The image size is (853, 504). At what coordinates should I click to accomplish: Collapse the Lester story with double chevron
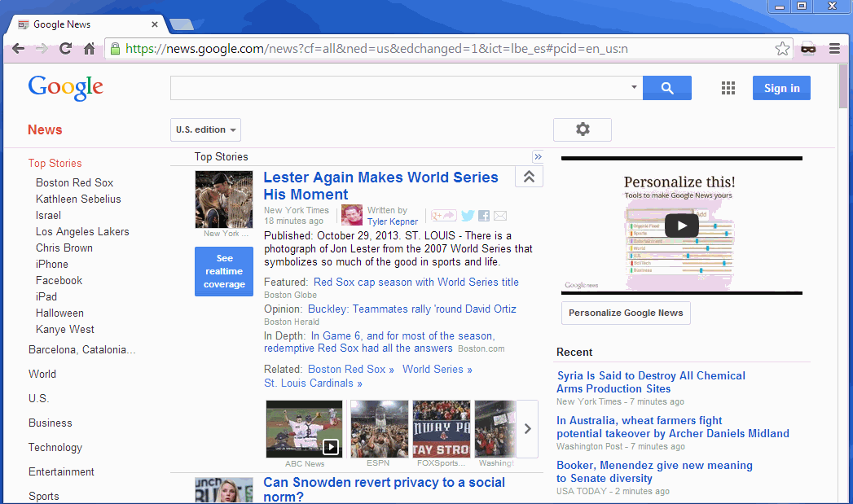(529, 177)
